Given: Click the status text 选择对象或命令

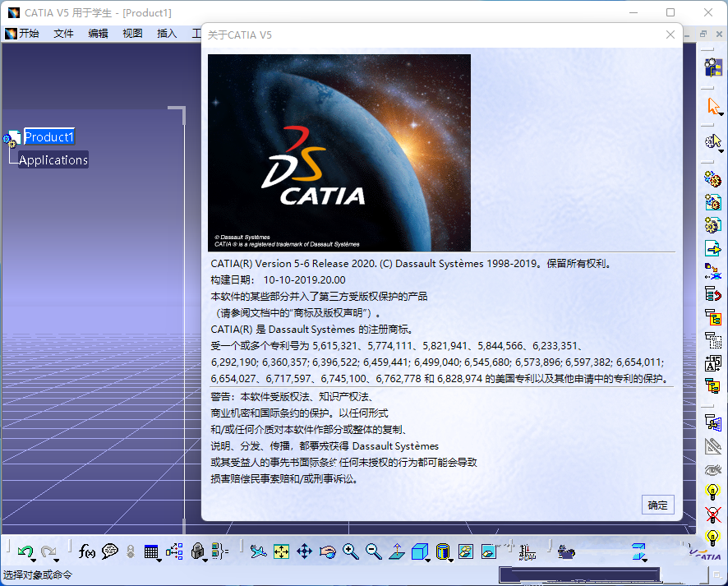Looking at the screenshot, I should tap(38, 574).
